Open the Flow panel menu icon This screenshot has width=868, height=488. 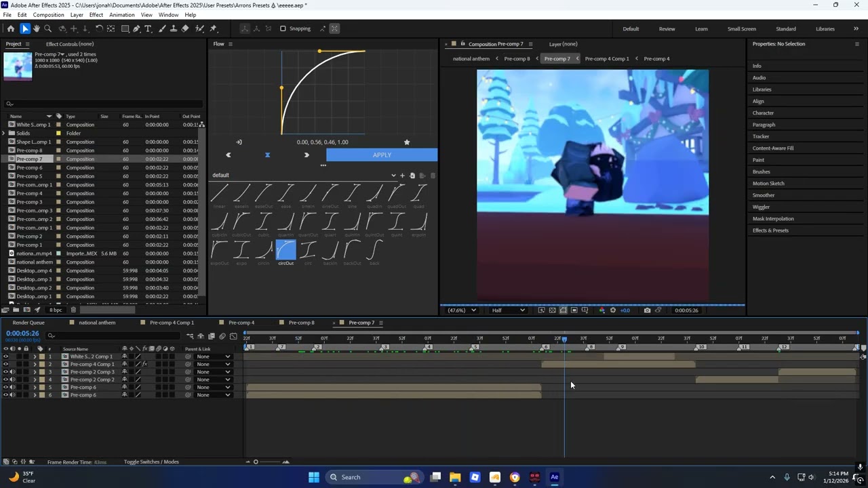pos(231,44)
